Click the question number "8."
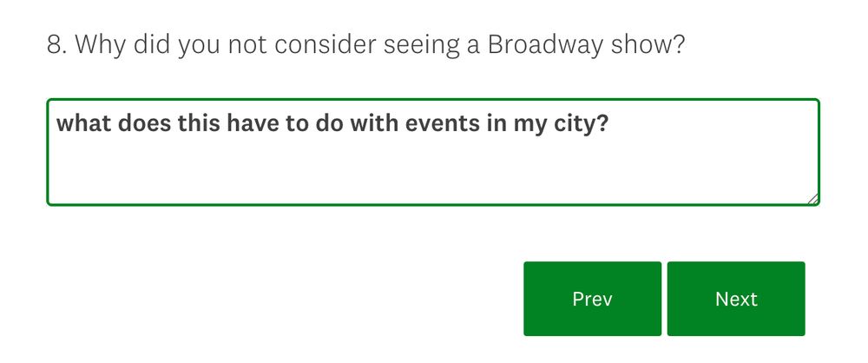Screen dimensions: 868x363 tap(56, 44)
